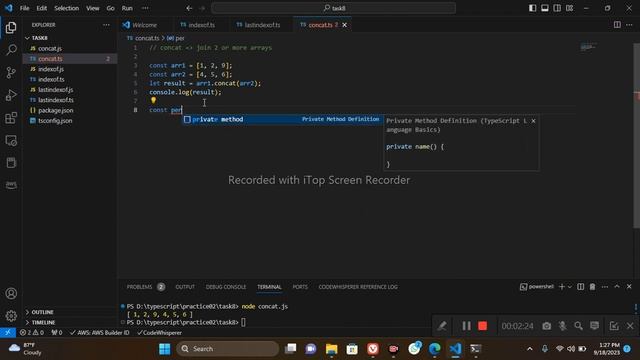Screen dimensions: 640x360
Task: Open the File menu
Action: pyautogui.click(x=24, y=8)
